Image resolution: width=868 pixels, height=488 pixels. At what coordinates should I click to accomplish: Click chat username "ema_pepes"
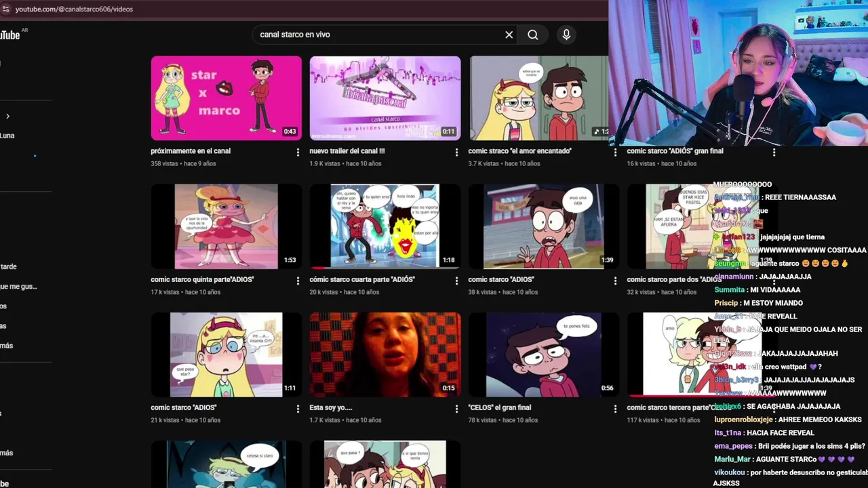734,446
